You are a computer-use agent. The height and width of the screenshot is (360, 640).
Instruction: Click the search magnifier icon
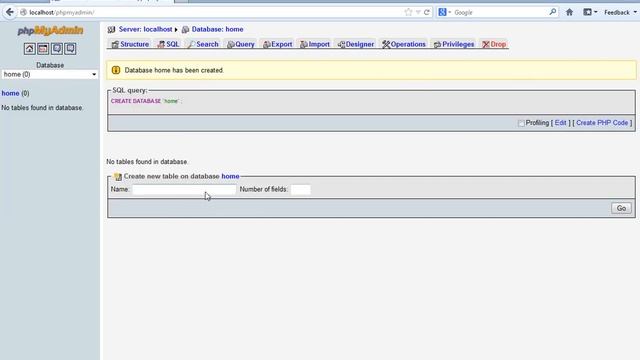tap(553, 12)
